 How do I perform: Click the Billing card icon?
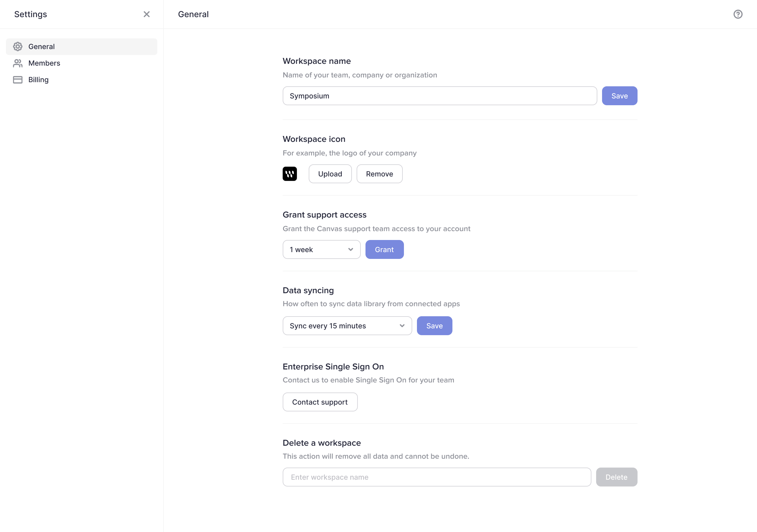18,80
